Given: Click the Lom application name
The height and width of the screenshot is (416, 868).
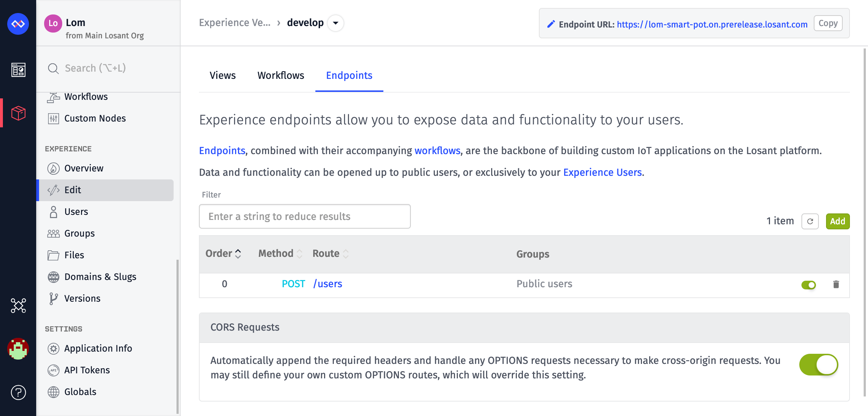Looking at the screenshot, I should point(76,22).
